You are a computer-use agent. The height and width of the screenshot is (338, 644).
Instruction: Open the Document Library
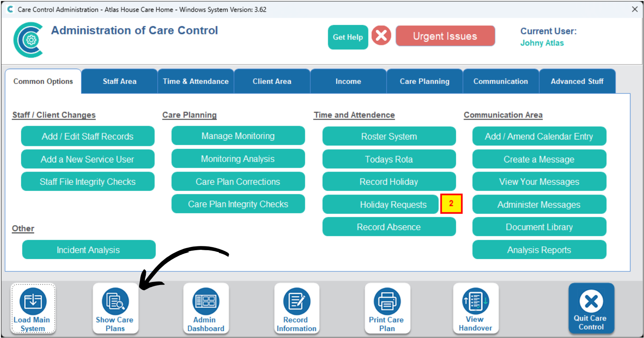tap(539, 227)
